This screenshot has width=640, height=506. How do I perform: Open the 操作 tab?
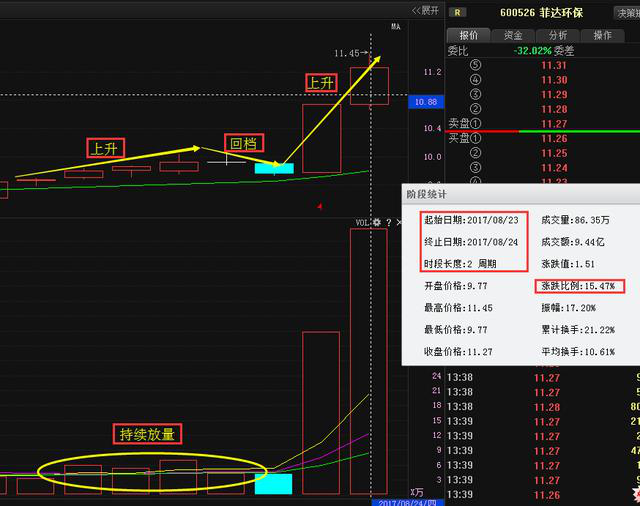tap(603, 35)
